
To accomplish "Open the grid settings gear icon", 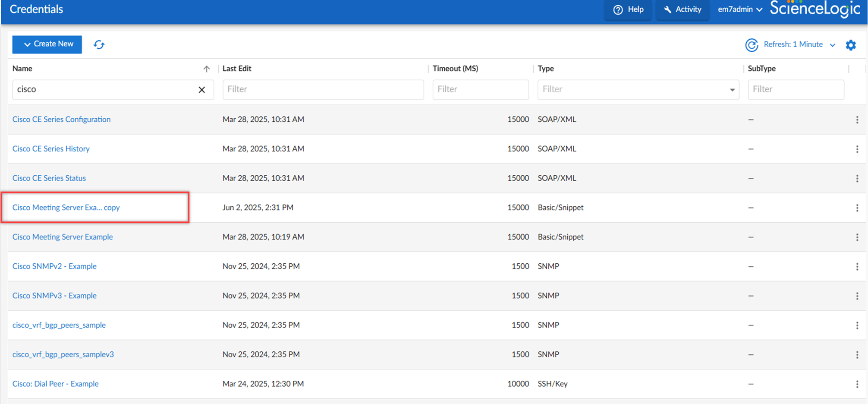I will click(850, 45).
